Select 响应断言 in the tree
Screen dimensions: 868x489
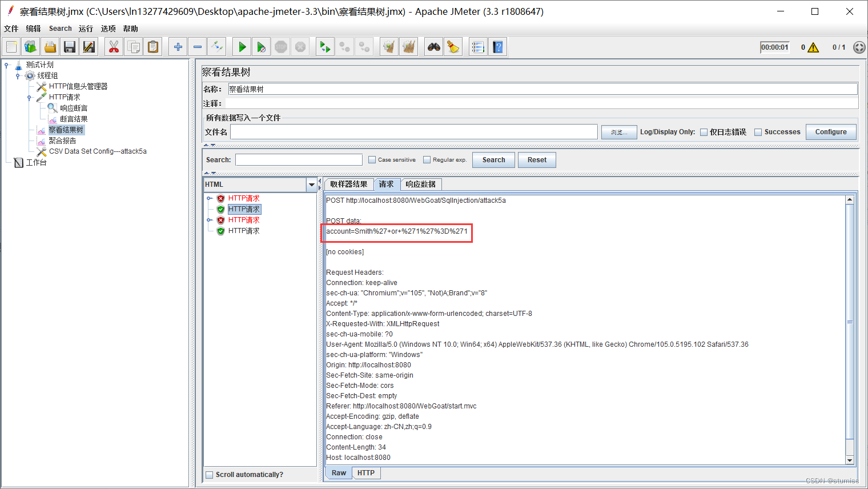(74, 108)
